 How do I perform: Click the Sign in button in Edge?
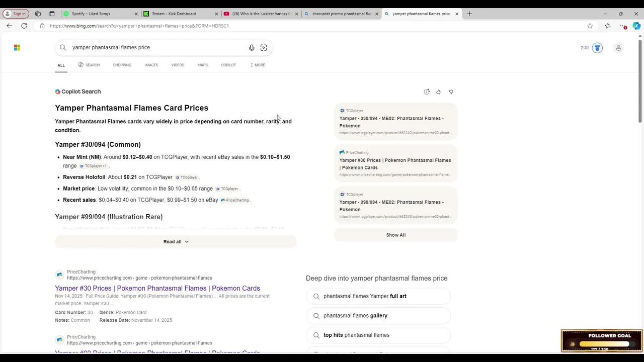[x=17, y=14]
